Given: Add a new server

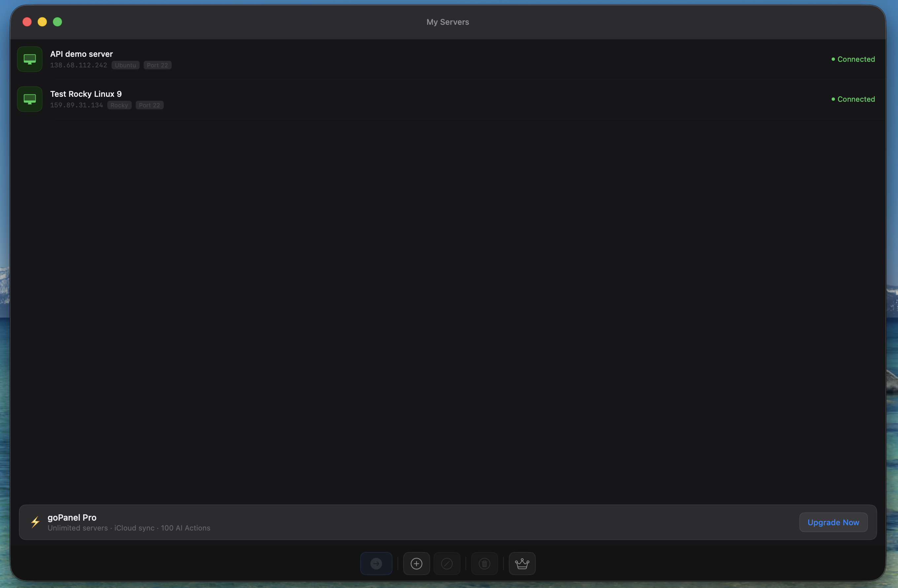Looking at the screenshot, I should (x=416, y=564).
